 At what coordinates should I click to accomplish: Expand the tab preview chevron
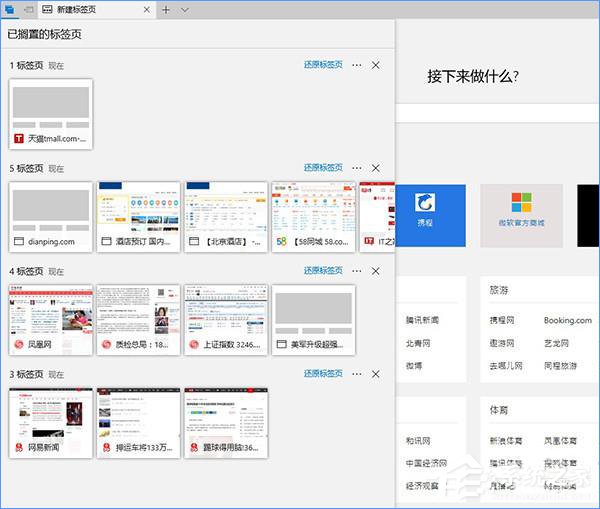tap(185, 9)
